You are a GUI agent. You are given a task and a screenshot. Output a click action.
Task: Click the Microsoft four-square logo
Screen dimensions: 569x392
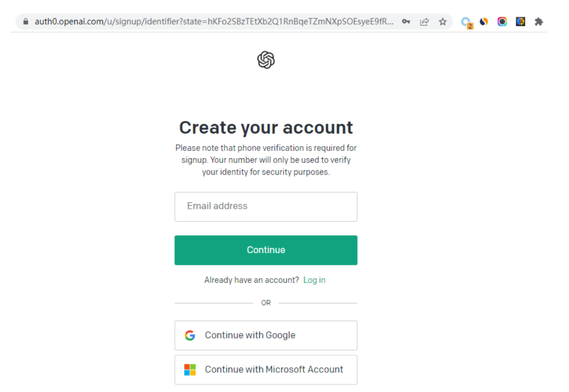(190, 370)
